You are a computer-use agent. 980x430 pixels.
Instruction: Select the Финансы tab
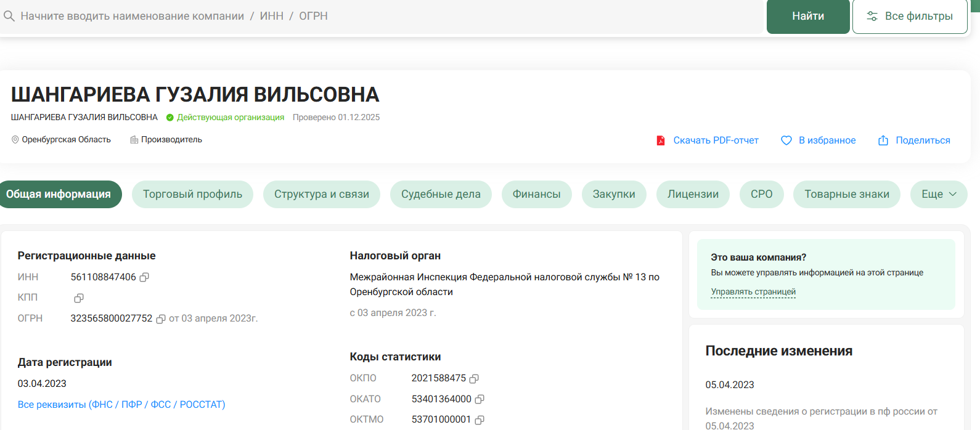536,194
